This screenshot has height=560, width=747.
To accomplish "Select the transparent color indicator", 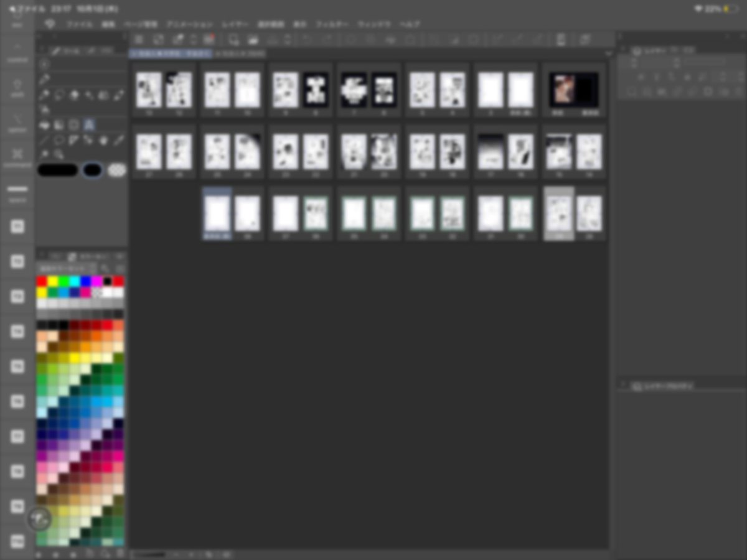I will click(116, 170).
